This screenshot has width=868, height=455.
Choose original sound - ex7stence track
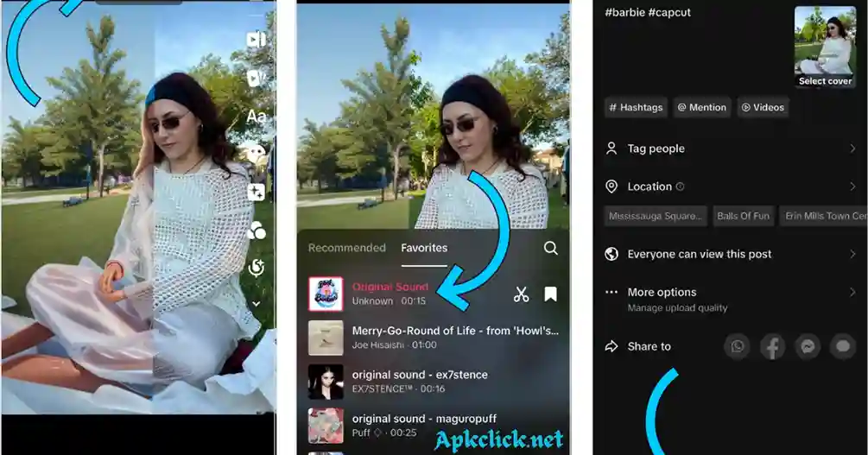[434, 382]
